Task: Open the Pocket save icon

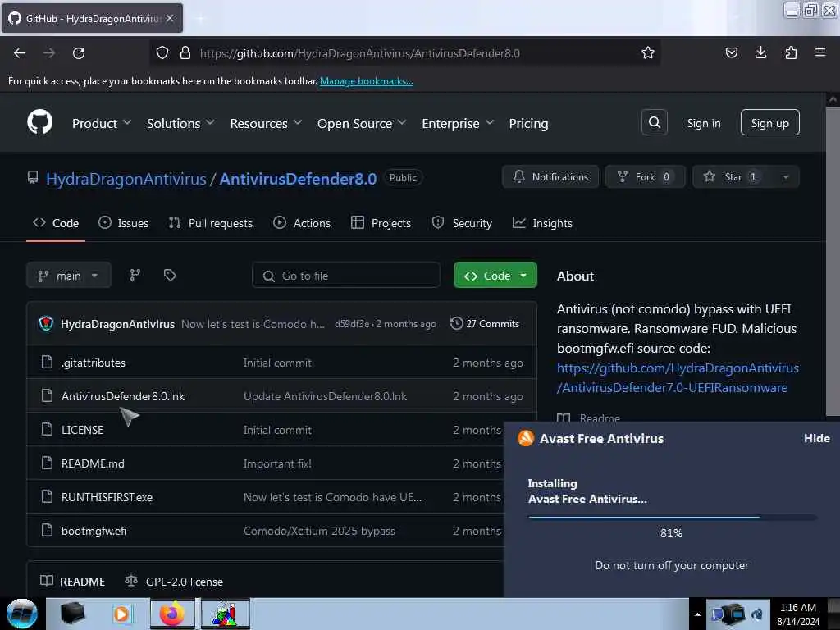Action: tap(731, 52)
